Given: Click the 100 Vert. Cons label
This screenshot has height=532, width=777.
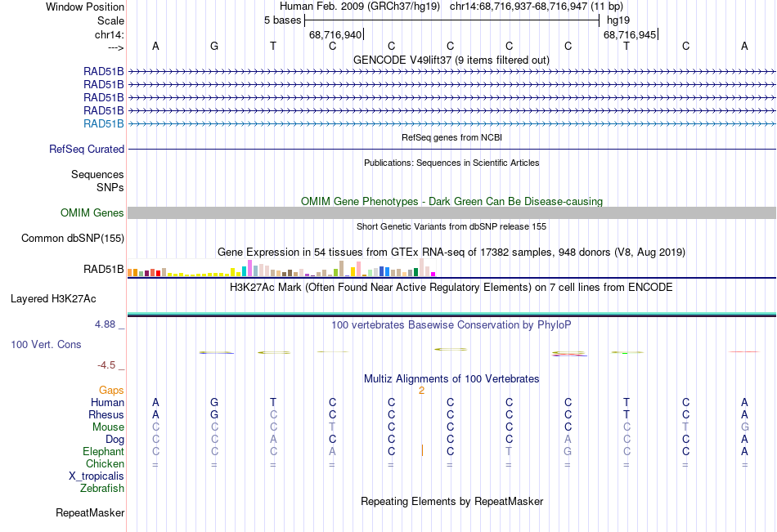Looking at the screenshot, I should click(46, 344).
